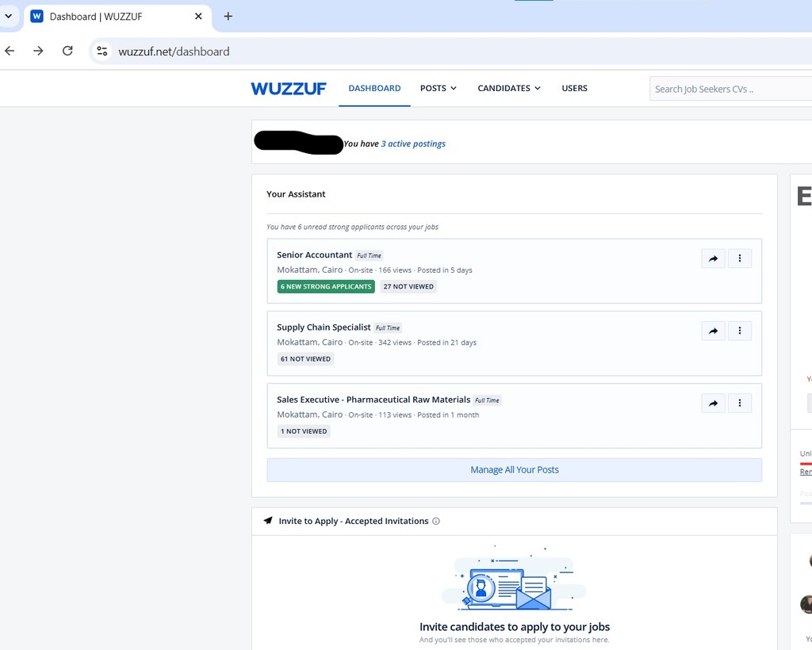This screenshot has height=650, width=812.
Task: Expand the Posts menu
Action: tap(438, 89)
